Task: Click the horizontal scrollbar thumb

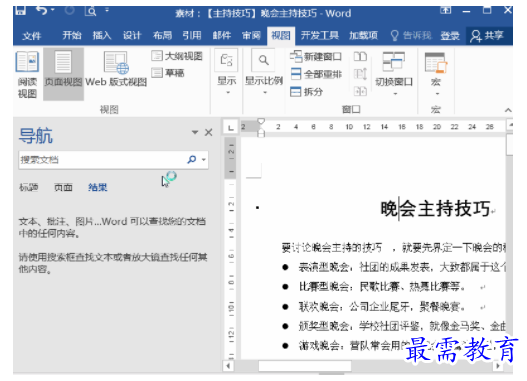Action: [305, 366]
